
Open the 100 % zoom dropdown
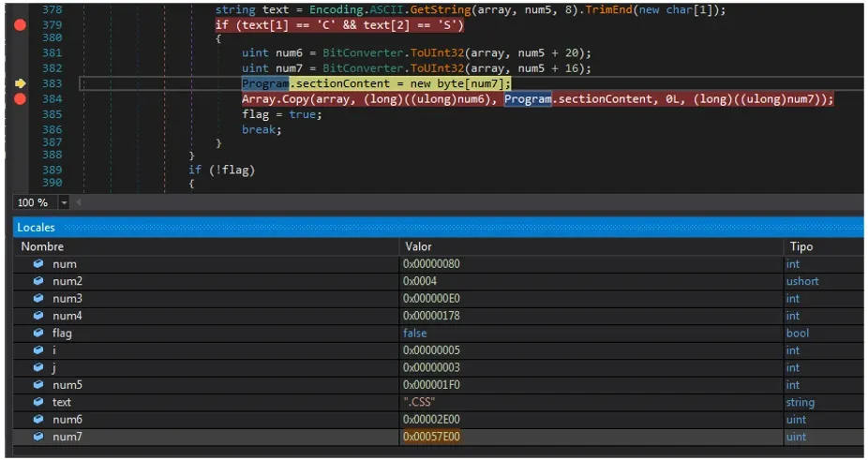(65, 202)
